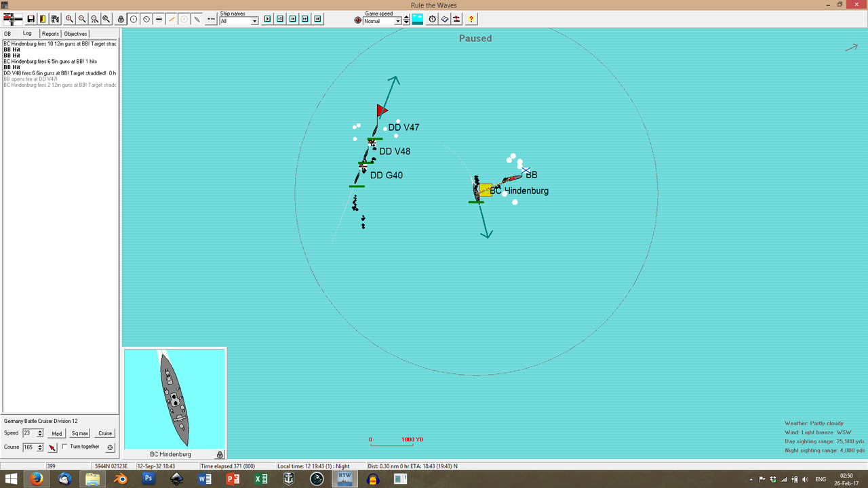Open the Ship names dropdown

click(255, 21)
